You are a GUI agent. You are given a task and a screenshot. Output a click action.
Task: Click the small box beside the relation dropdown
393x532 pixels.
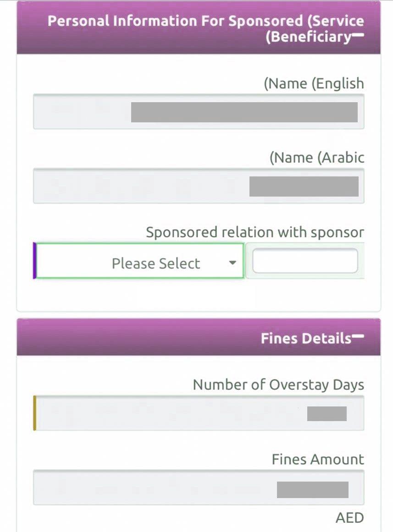(x=305, y=261)
